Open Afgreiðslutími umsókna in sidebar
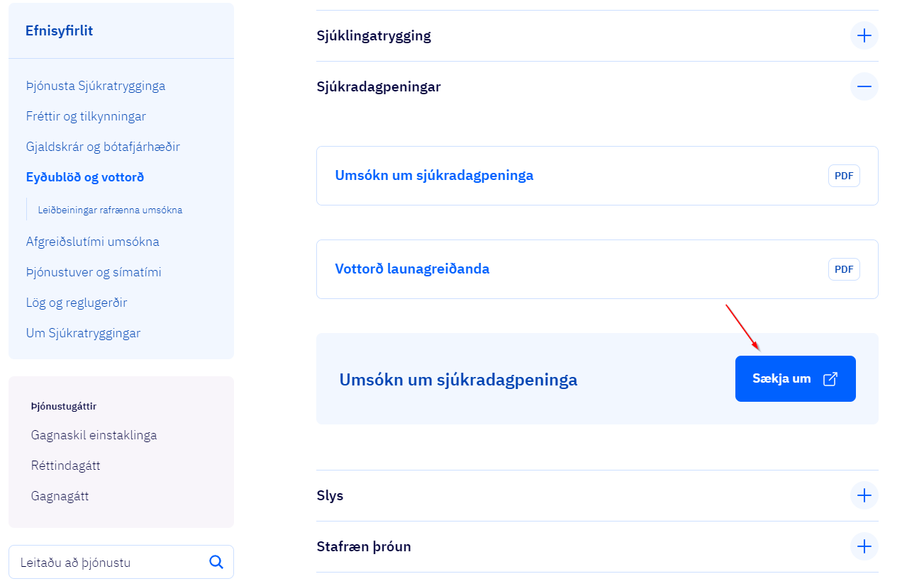Screen dimensions: 924x586 tap(92, 242)
